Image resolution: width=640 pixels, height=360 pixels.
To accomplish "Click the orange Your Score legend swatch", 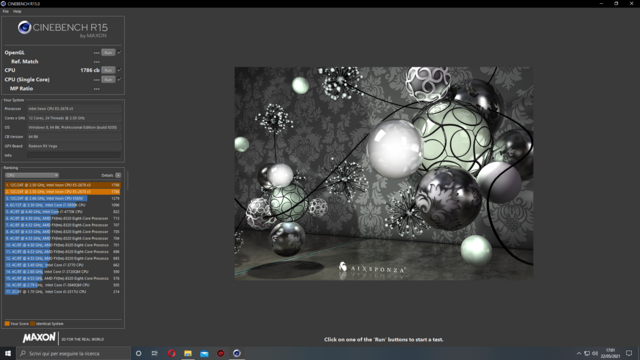I will (x=7, y=324).
